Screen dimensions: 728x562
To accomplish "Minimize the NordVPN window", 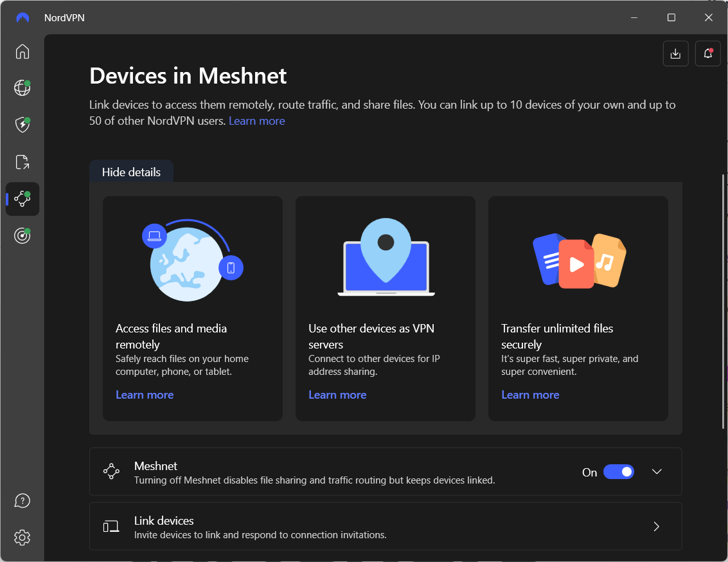I will coord(634,17).
